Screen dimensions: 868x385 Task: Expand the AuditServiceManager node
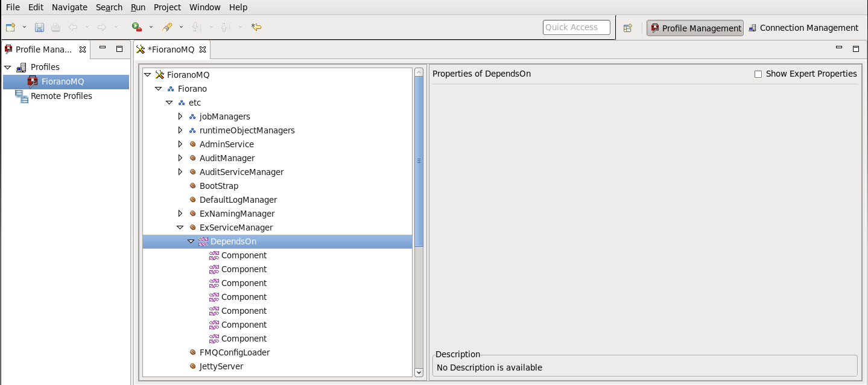click(180, 172)
